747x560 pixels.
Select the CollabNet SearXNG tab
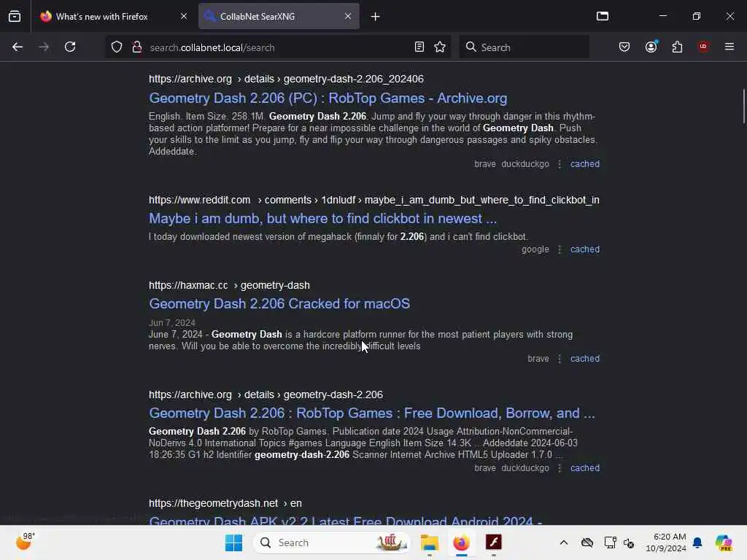click(x=279, y=16)
